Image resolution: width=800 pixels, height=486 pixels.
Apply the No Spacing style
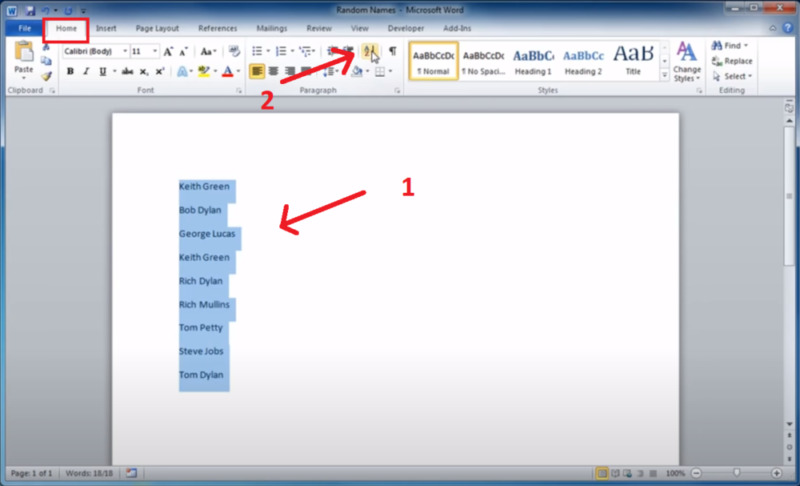(483, 61)
